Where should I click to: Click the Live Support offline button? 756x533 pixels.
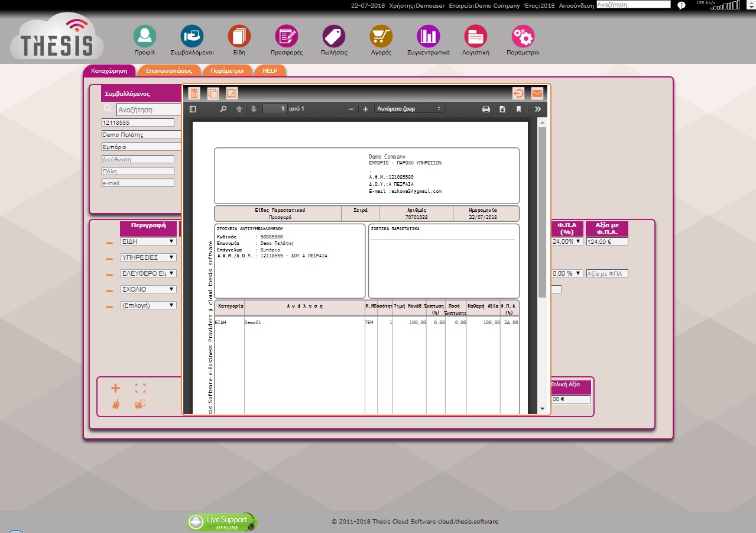pos(222,522)
